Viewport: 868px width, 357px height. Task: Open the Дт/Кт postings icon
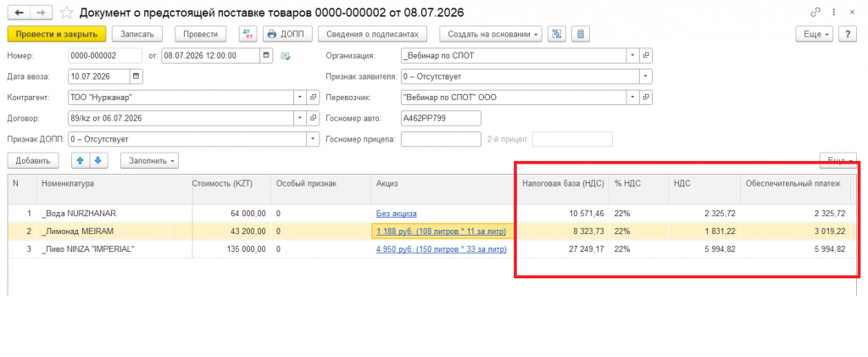(248, 34)
